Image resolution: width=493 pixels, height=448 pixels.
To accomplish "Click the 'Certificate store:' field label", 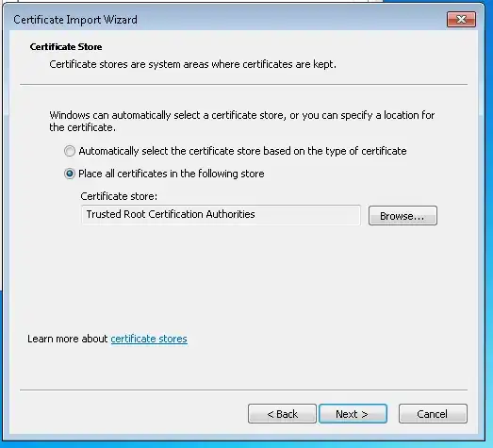I will (119, 196).
